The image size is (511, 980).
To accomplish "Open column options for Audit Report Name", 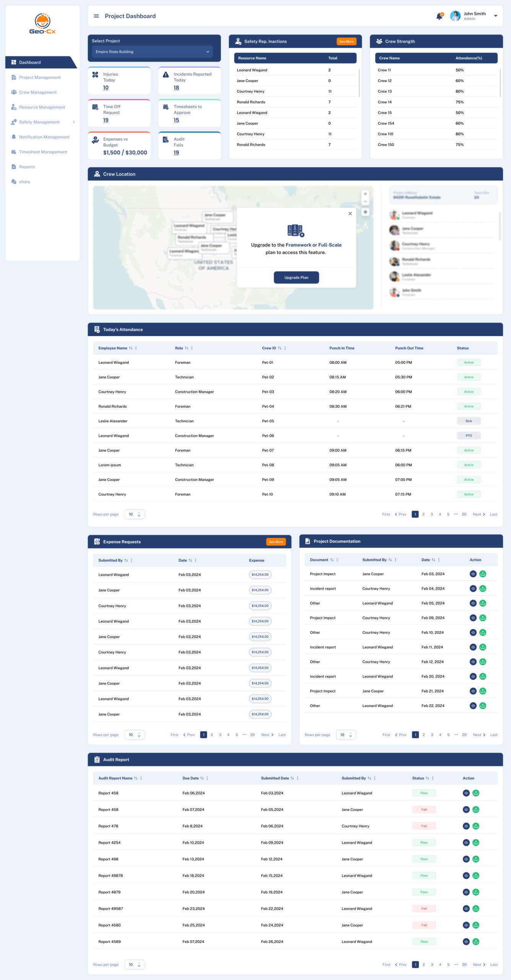I will 141,778.
